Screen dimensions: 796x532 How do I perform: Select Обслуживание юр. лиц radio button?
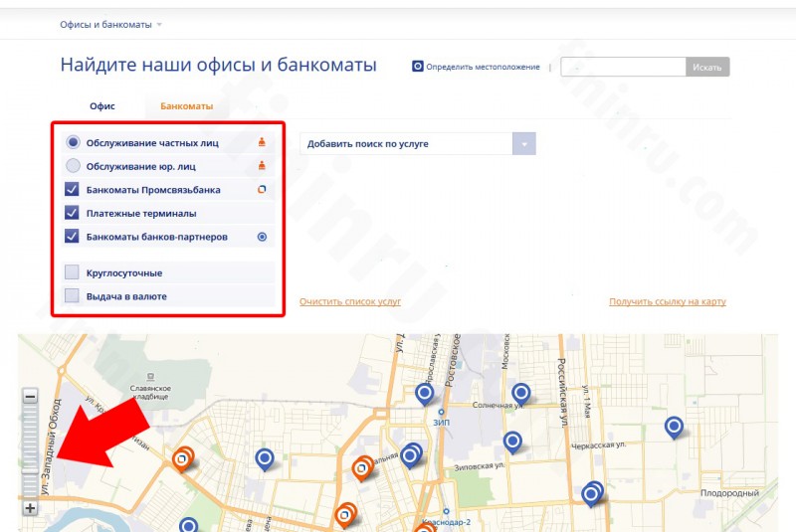[73, 165]
